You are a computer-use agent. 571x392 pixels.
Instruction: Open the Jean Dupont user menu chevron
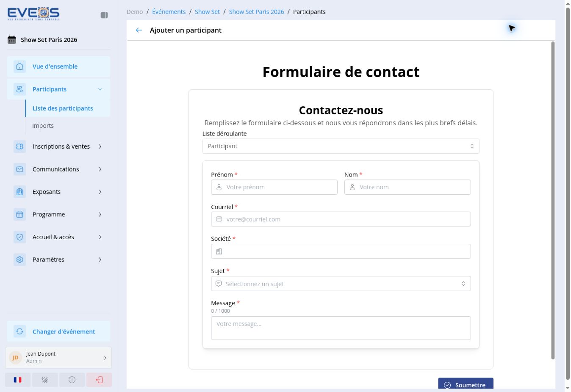pos(105,358)
